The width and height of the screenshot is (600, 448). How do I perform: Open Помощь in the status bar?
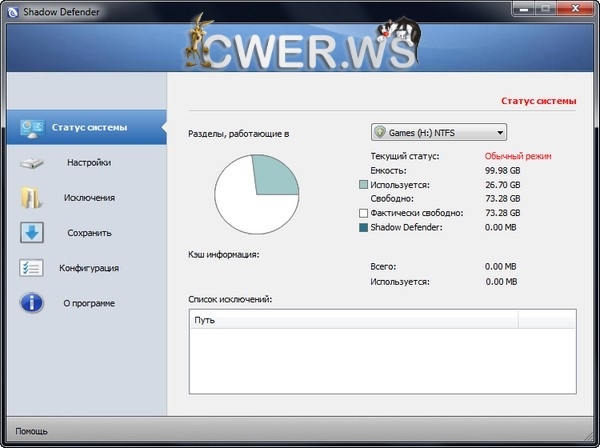(31, 432)
